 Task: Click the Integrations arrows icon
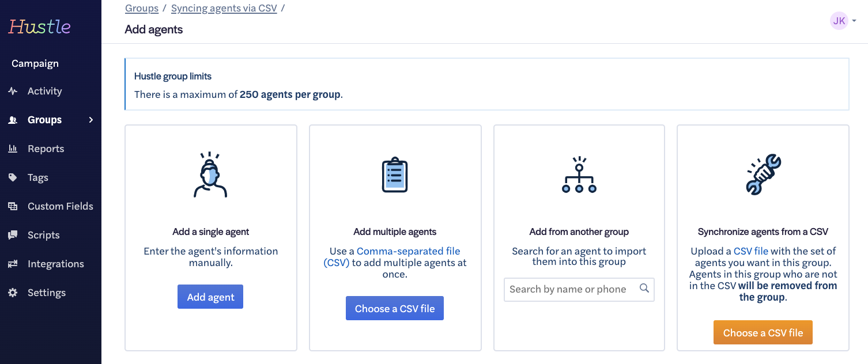[13, 264]
